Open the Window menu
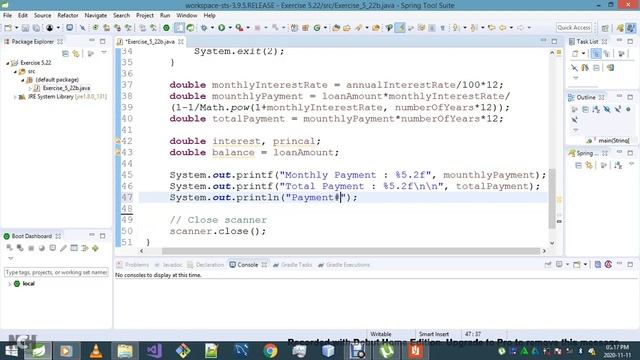The image size is (640, 360). pos(187,15)
